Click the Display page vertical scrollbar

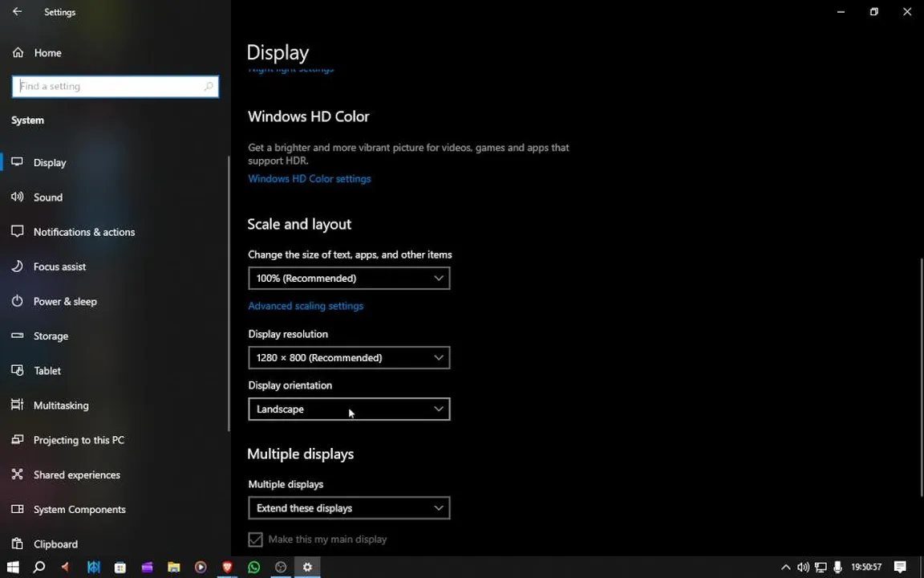[x=922, y=377]
